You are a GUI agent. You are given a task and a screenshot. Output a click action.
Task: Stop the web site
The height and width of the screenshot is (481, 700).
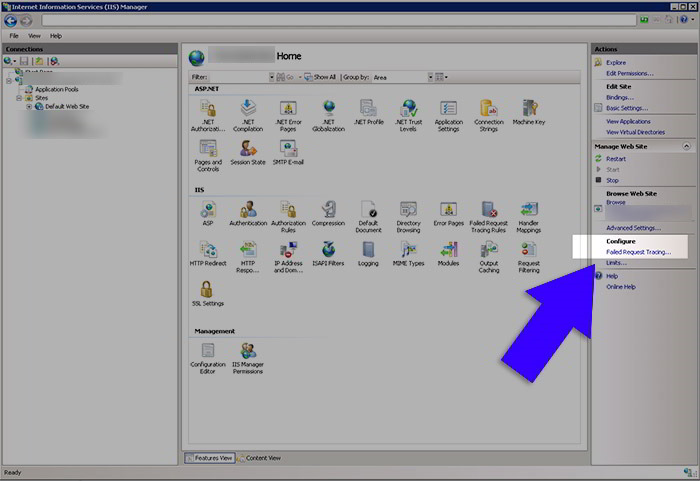point(612,180)
